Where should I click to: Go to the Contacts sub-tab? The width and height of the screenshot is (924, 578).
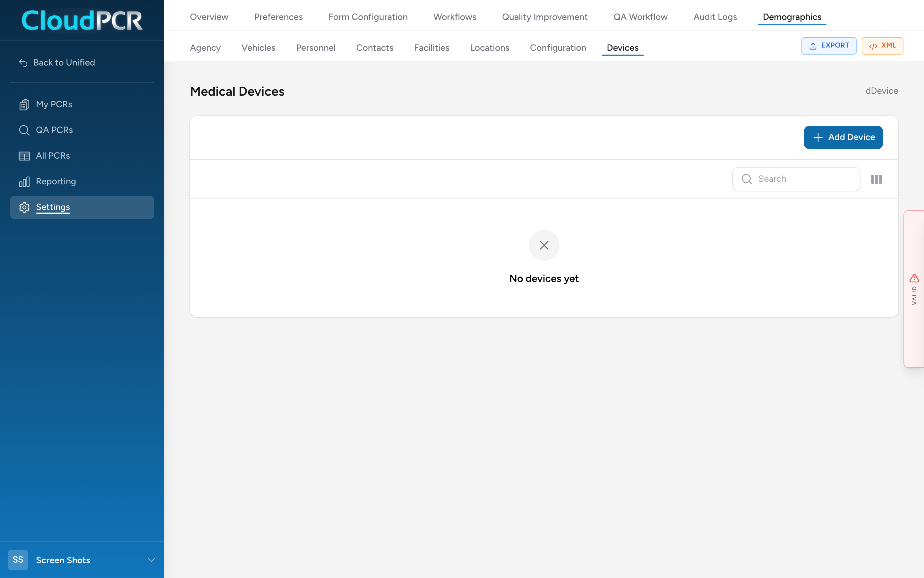(x=374, y=48)
